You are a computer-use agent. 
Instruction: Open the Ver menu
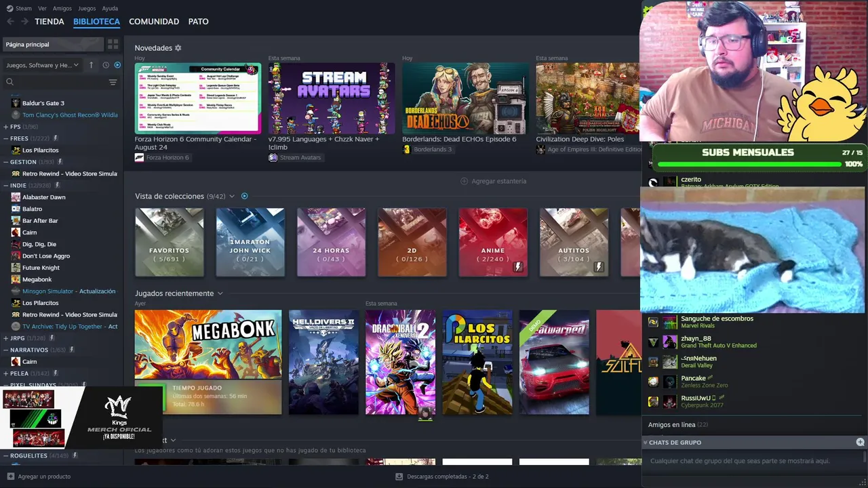click(42, 8)
